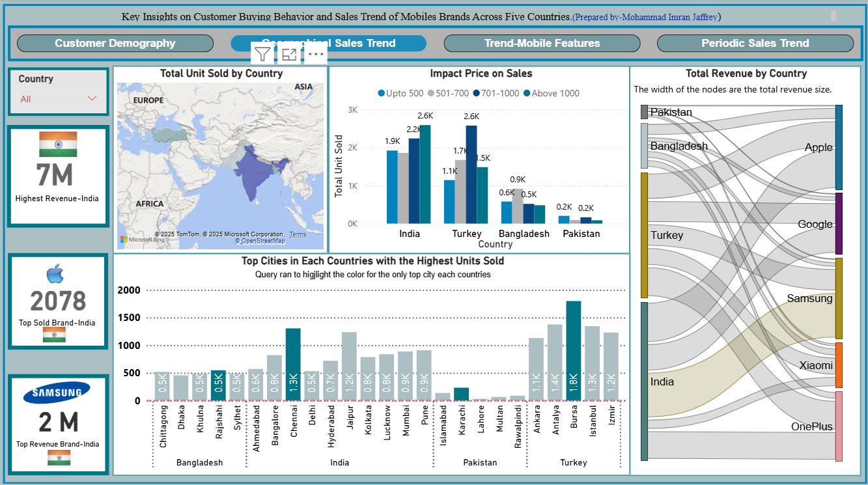Open Periodic Sales Trend page
The image size is (868, 485).
[755, 43]
